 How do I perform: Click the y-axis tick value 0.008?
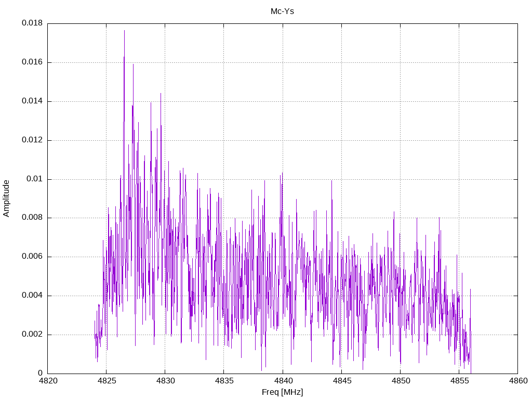[32, 218]
